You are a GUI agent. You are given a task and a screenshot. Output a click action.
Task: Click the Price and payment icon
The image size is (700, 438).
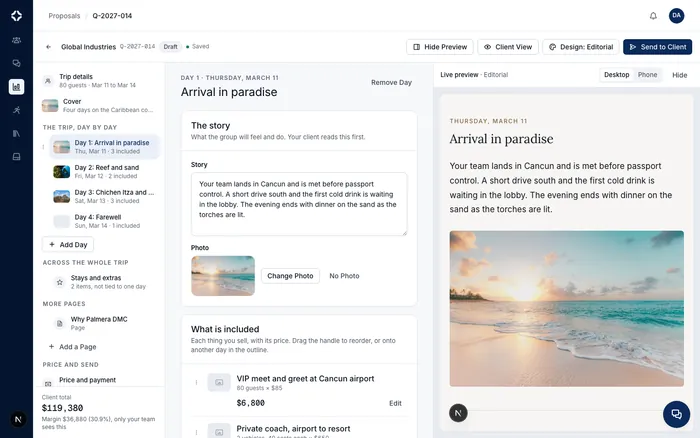pyautogui.click(x=48, y=384)
